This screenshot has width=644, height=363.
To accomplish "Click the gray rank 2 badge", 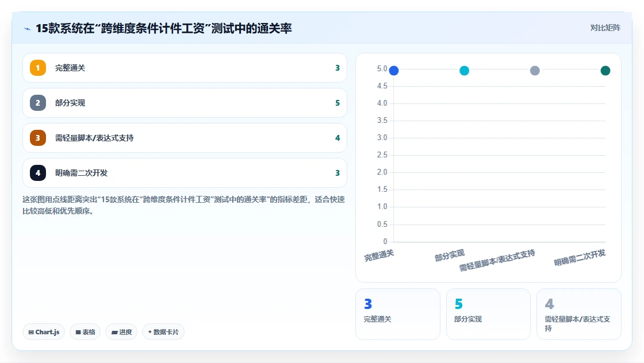I will [x=38, y=103].
